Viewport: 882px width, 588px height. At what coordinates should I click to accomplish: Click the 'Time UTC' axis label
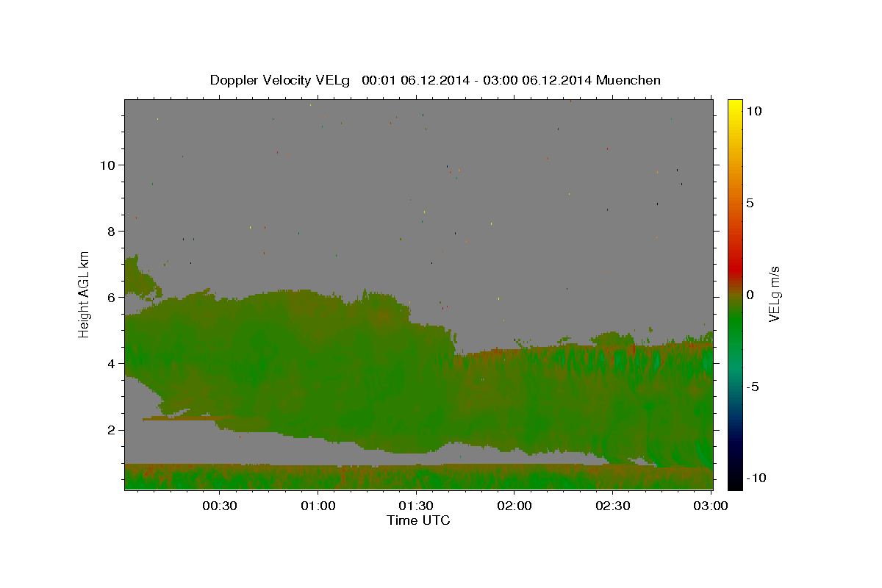tap(418, 520)
